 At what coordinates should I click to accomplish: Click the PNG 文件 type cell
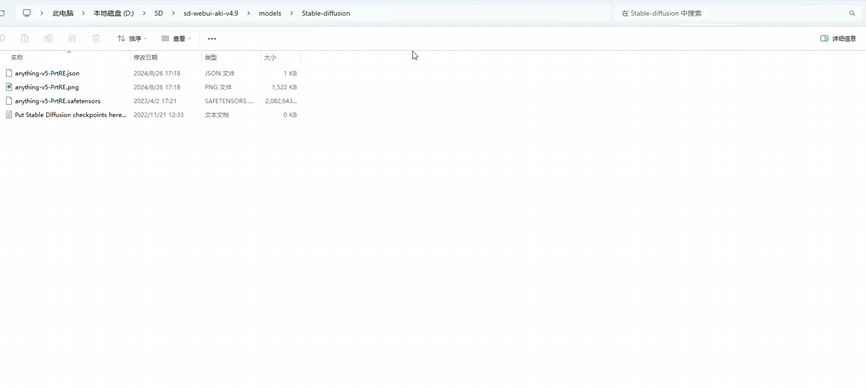click(x=218, y=87)
